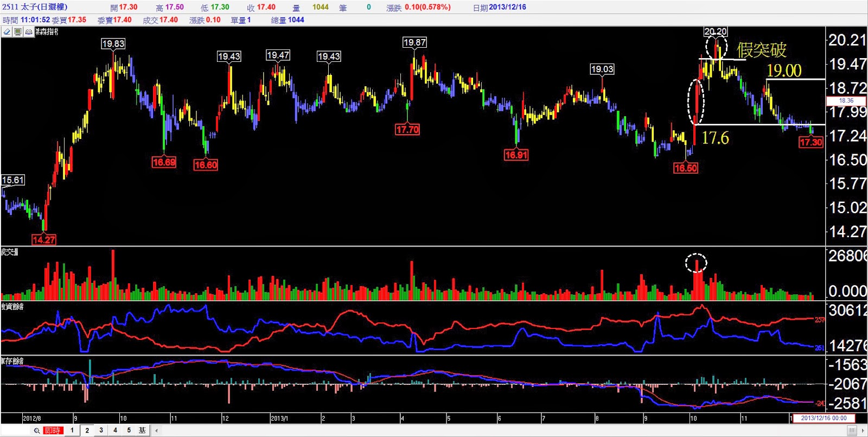Click the 16.50 low price label
868x437 pixels.
point(686,168)
